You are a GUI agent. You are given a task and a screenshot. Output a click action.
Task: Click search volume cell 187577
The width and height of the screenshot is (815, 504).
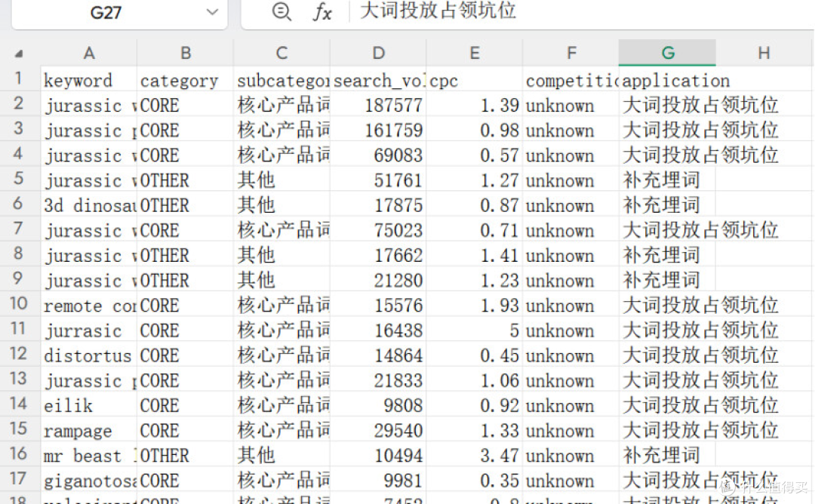click(x=378, y=105)
